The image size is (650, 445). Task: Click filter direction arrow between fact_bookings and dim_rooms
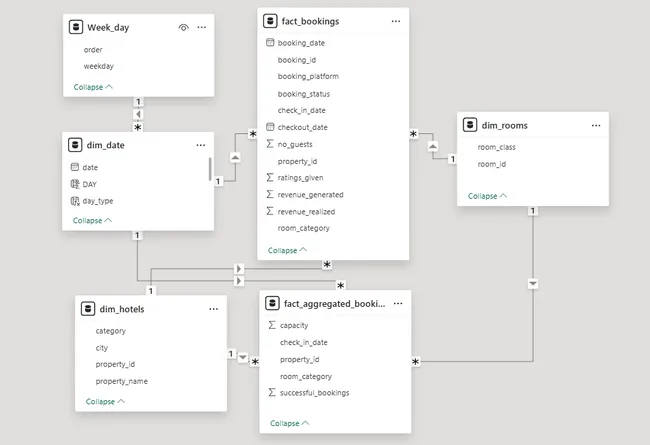[x=433, y=146]
